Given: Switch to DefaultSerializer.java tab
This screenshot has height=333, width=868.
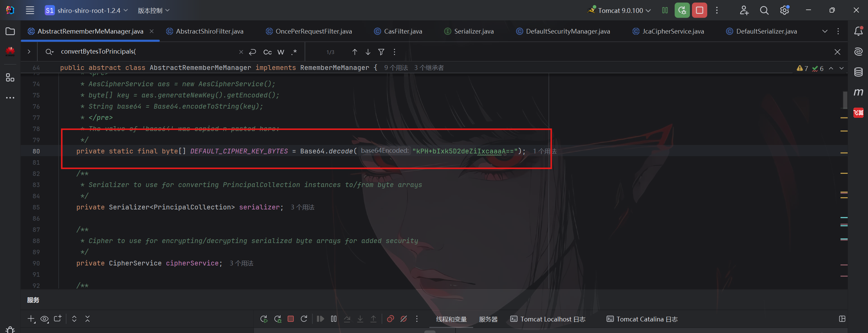Looking at the screenshot, I should coord(761,31).
